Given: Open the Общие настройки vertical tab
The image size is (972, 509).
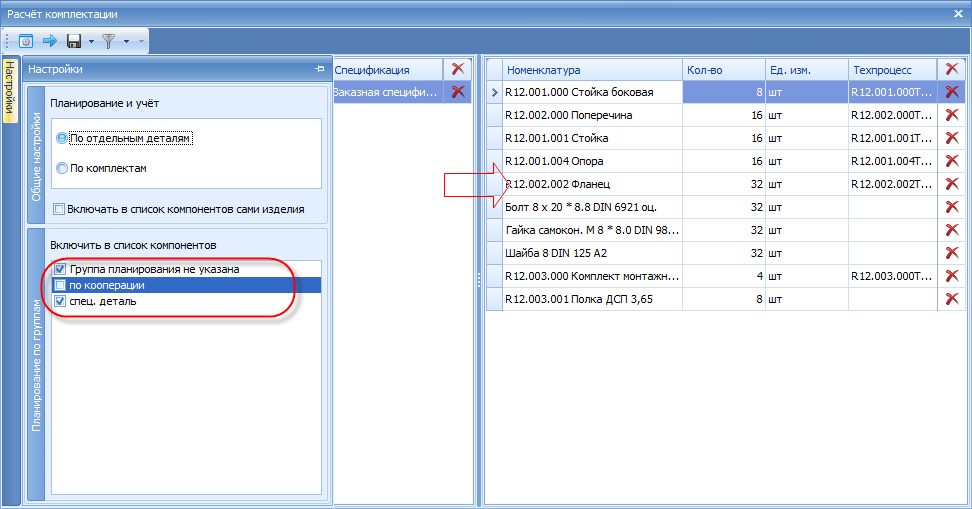Looking at the screenshot, I should click(36, 156).
